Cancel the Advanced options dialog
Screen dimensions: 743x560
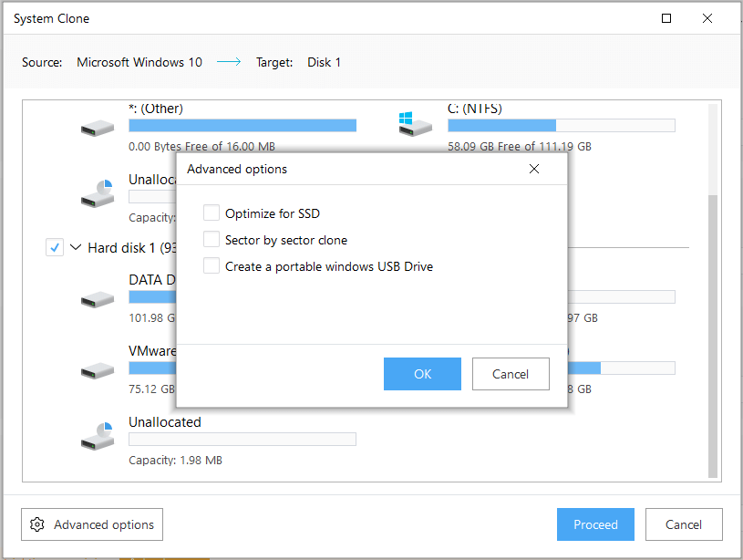[x=511, y=374]
